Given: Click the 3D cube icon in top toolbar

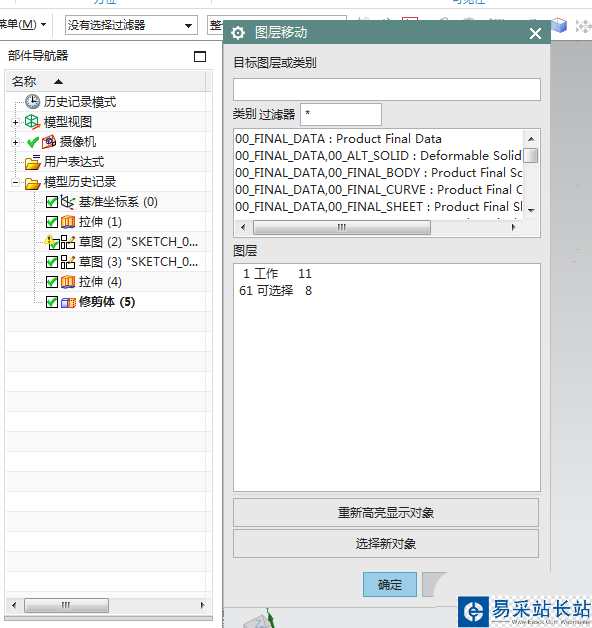Looking at the screenshot, I should [x=559, y=25].
